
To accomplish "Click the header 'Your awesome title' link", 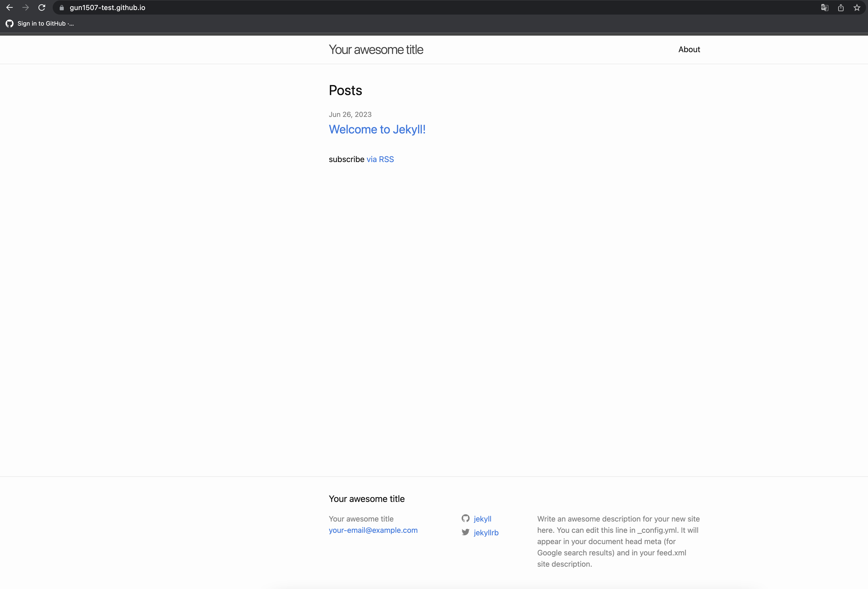I will click(x=376, y=50).
